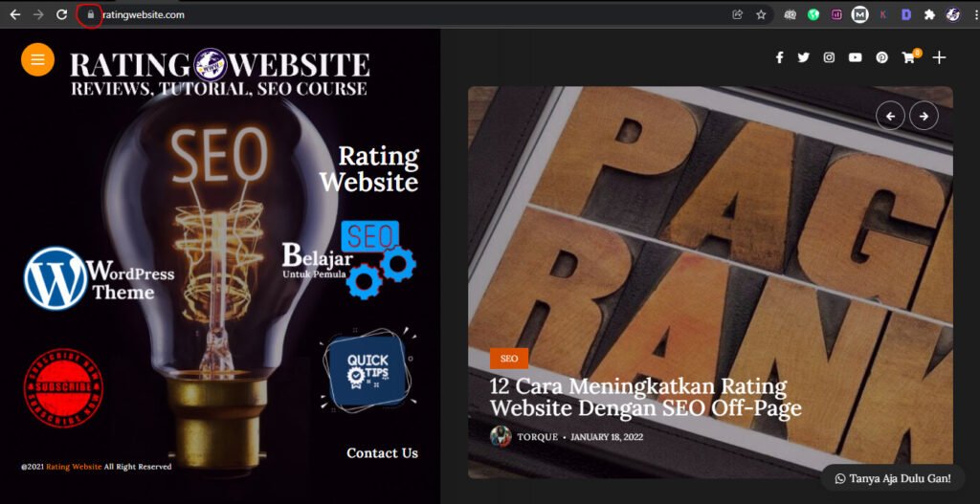Viewport: 980px width, 504px height.
Task: Click the TORQUE author name
Action: (538, 437)
